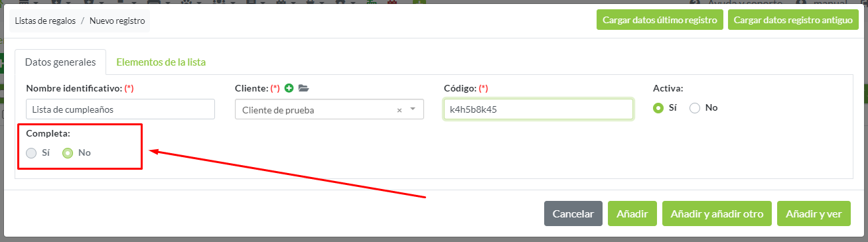Click the Añadir y ver button

point(814,213)
